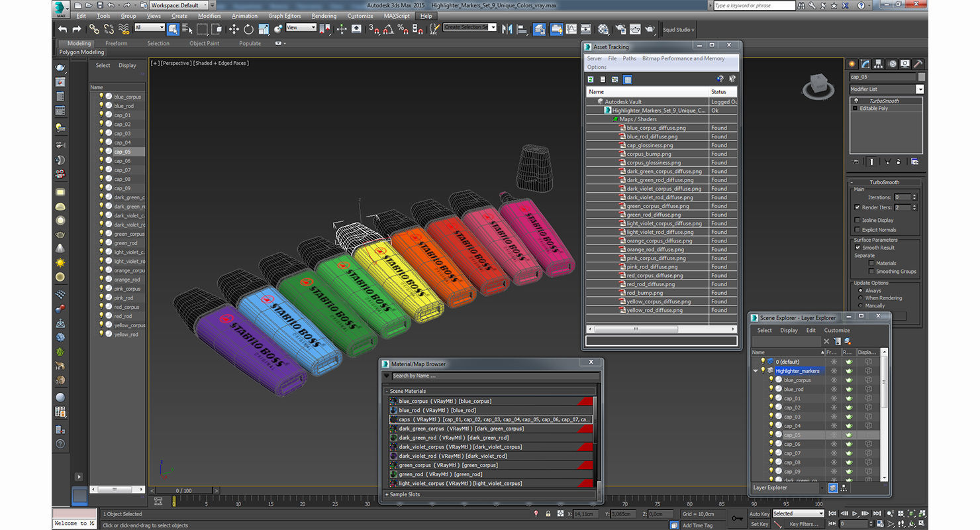Open the Motion command panel tab
Image resolution: width=980 pixels, height=530 pixels.
tap(892, 64)
